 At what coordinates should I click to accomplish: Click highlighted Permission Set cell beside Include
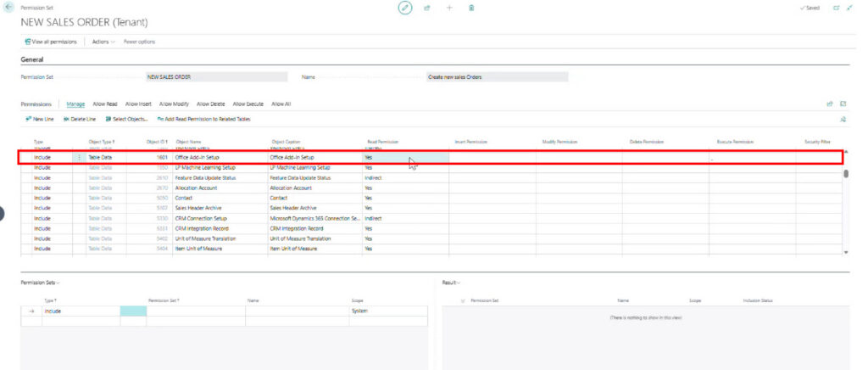(133, 311)
